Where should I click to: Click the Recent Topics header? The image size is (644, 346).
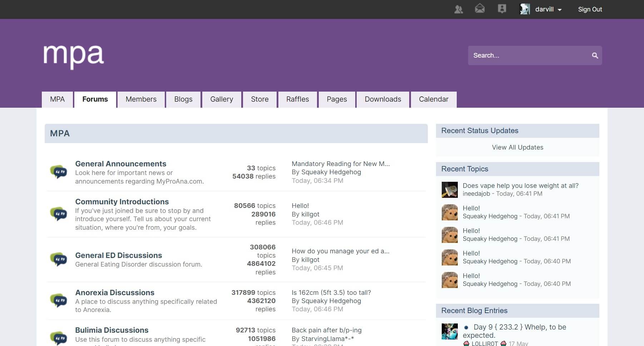point(517,169)
